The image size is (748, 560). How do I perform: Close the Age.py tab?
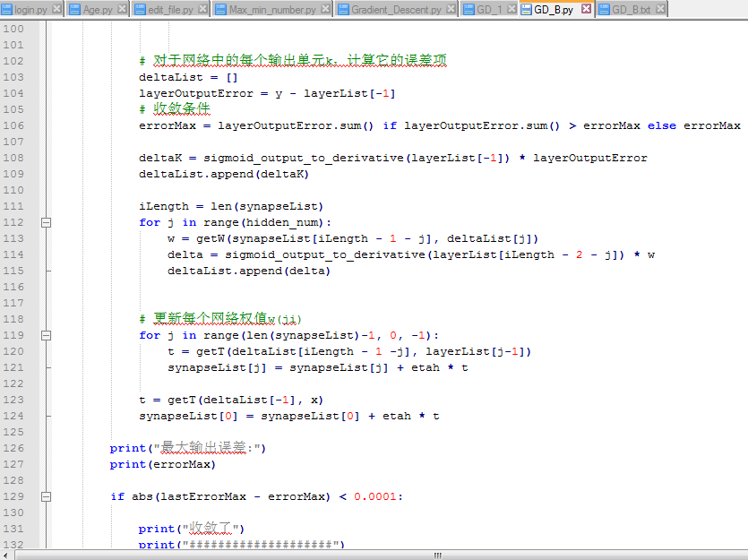[122, 9]
